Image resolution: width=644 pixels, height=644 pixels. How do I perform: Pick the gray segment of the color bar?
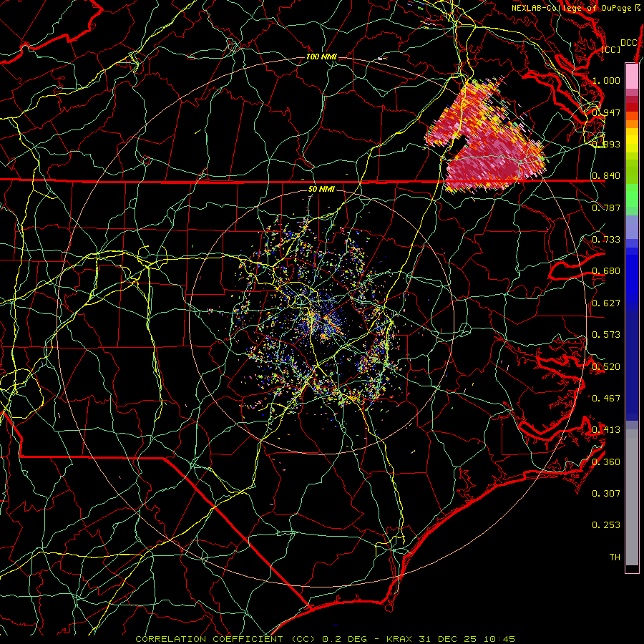tap(632, 497)
